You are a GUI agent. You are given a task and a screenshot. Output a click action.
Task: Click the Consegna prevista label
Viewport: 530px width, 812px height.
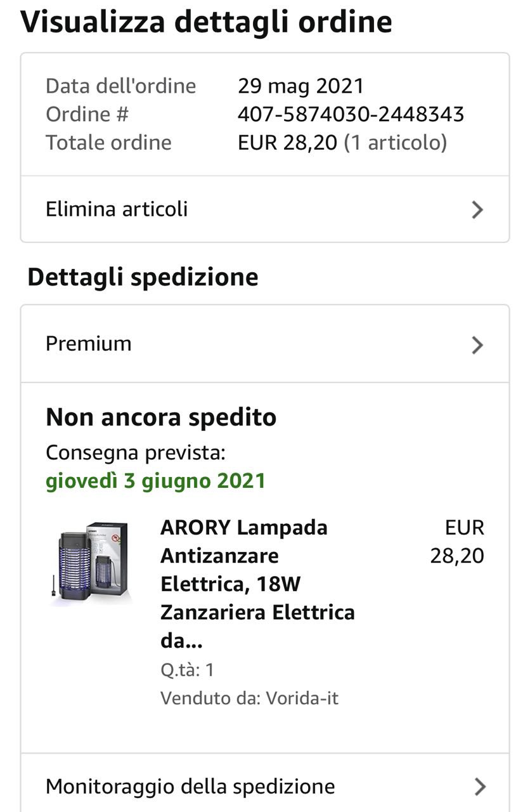pos(136,453)
